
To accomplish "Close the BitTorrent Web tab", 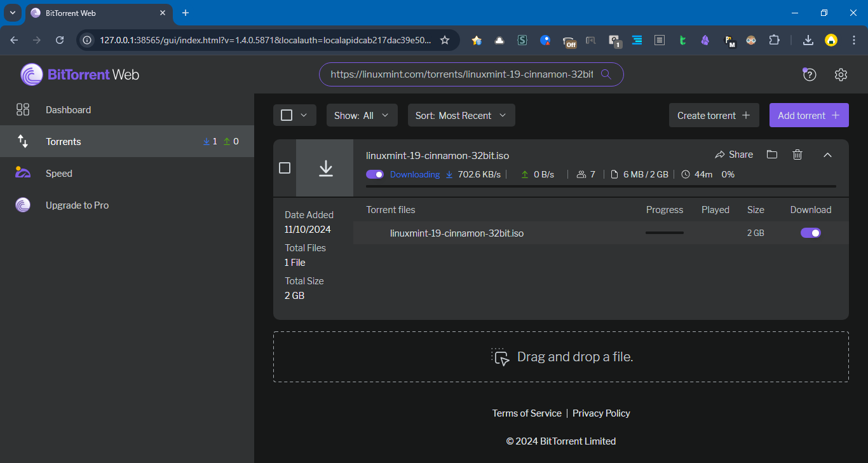I will click(x=163, y=13).
